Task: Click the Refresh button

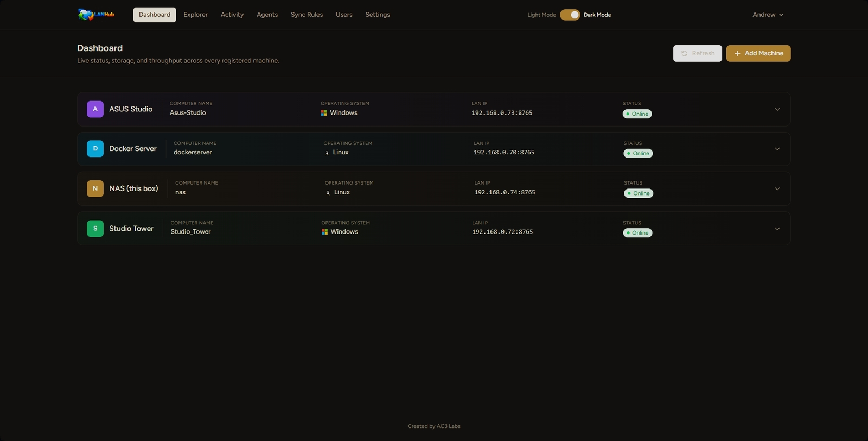Action: coord(698,53)
